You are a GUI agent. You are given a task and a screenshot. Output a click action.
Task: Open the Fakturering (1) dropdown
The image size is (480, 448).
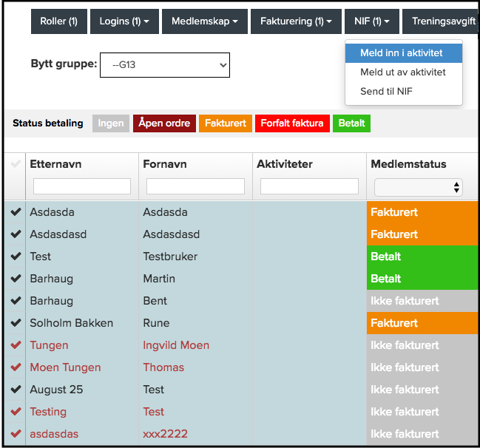(295, 22)
